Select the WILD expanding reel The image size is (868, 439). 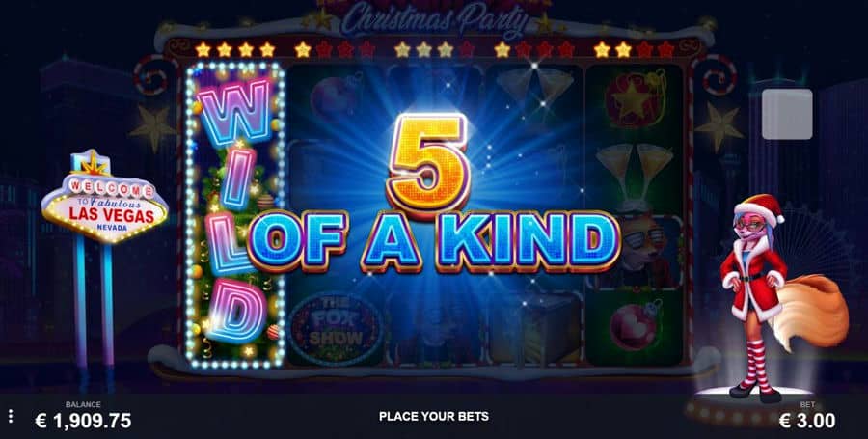point(235,215)
